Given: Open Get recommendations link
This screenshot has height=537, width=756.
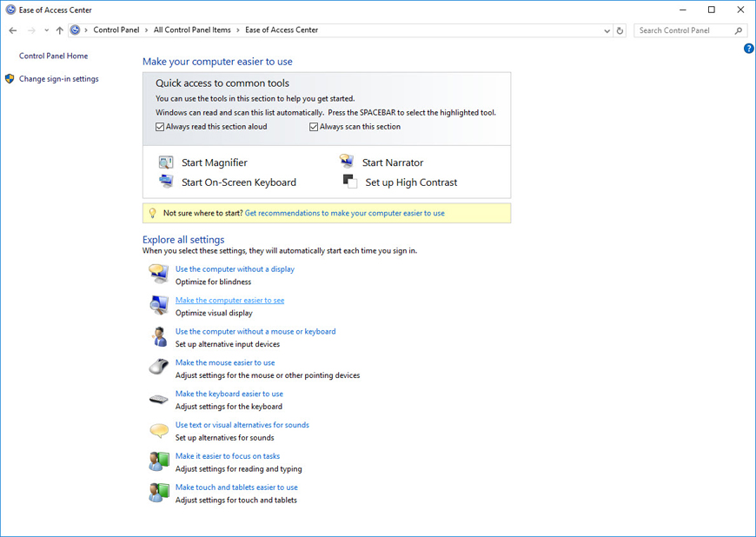Looking at the screenshot, I should click(x=344, y=213).
